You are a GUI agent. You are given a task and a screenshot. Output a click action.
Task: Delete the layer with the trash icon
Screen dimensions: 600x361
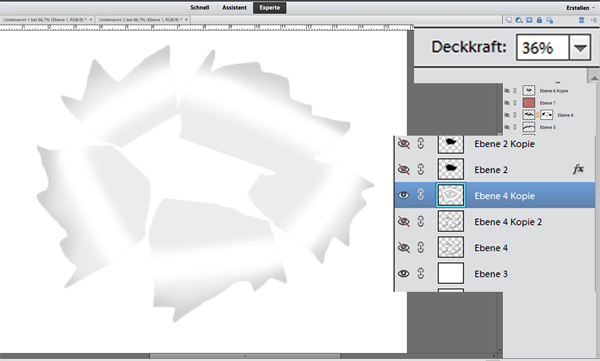tap(581, 20)
